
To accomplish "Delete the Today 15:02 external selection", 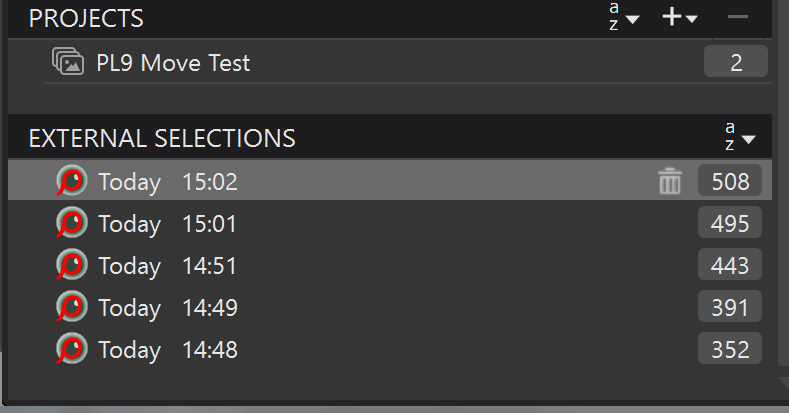I will 669,182.
